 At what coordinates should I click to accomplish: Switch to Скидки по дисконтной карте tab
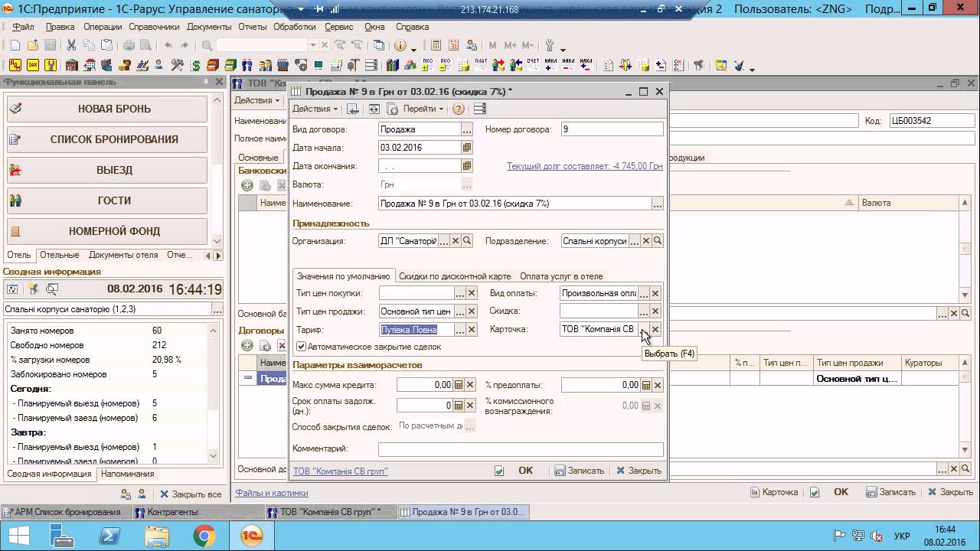454,276
